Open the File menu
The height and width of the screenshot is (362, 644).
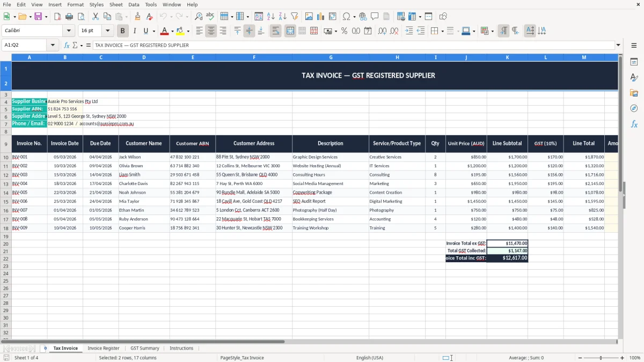(7, 4)
